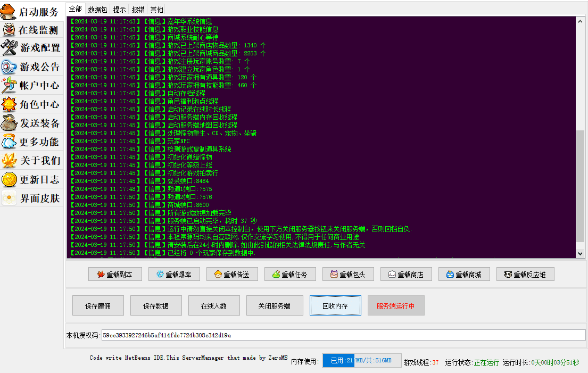
Task: Click the red 服务端运行中 button
Action: tap(396, 305)
